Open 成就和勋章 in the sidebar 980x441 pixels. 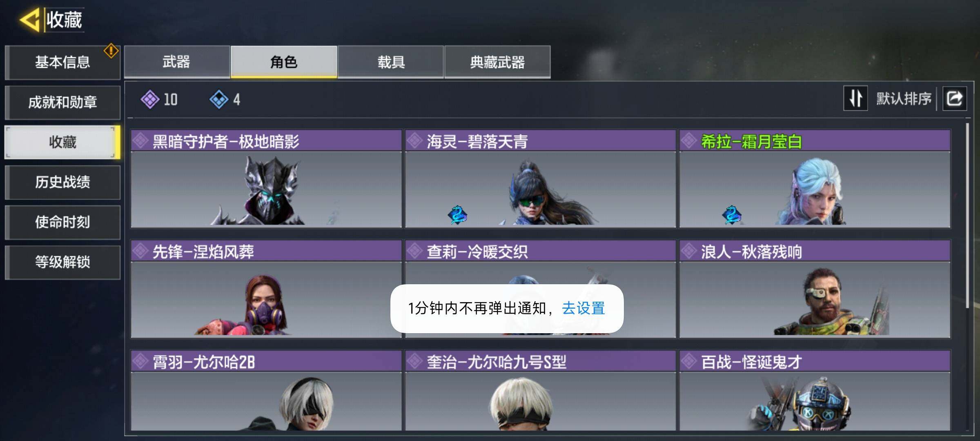62,102
